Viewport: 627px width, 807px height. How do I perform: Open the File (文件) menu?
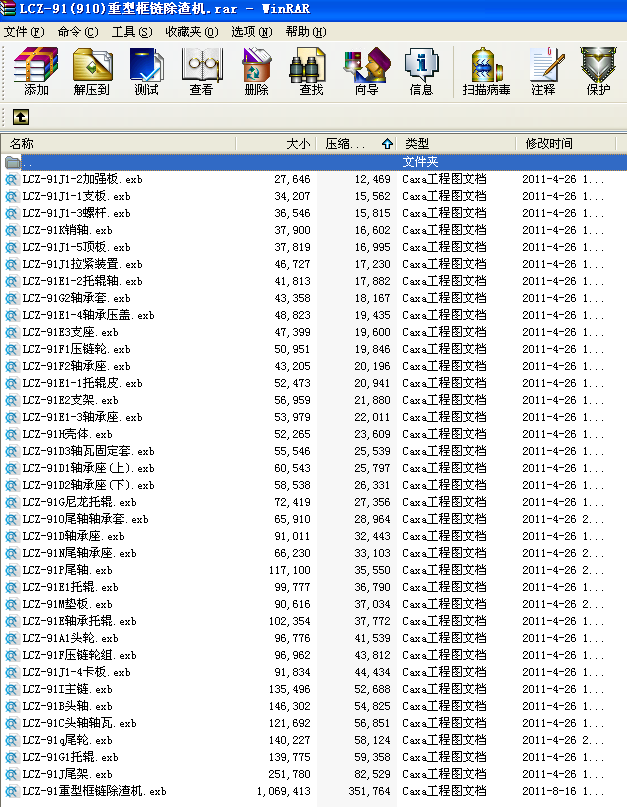click(24, 32)
